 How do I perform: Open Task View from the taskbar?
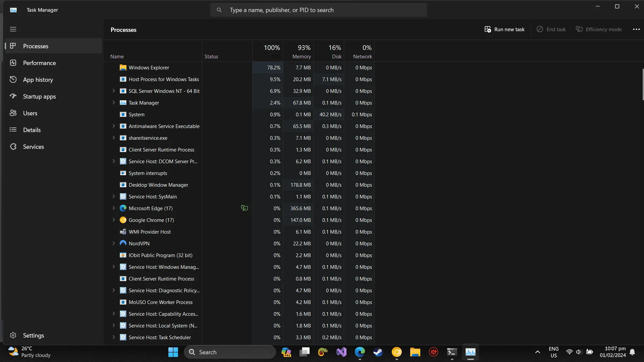[x=305, y=352]
